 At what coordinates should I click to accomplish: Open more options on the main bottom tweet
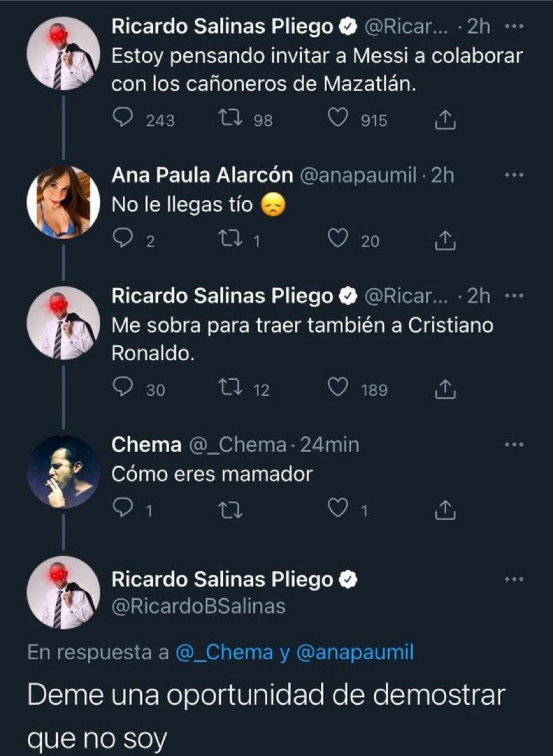(513, 579)
